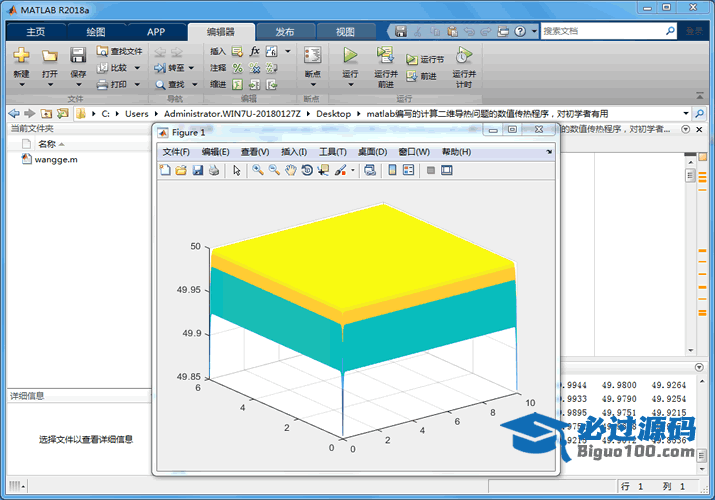The height and width of the screenshot is (500, 715).
Task: Toggle the zoom out tool
Action: click(275, 170)
